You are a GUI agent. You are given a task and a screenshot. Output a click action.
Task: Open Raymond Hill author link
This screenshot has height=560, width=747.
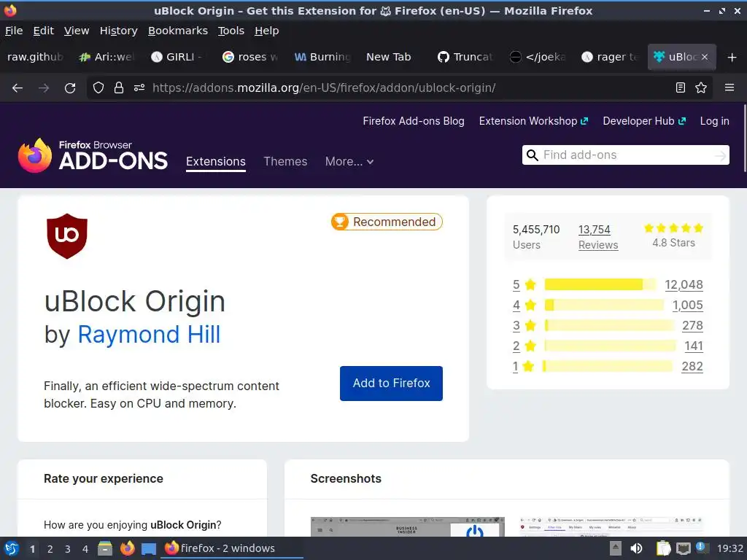(x=149, y=334)
